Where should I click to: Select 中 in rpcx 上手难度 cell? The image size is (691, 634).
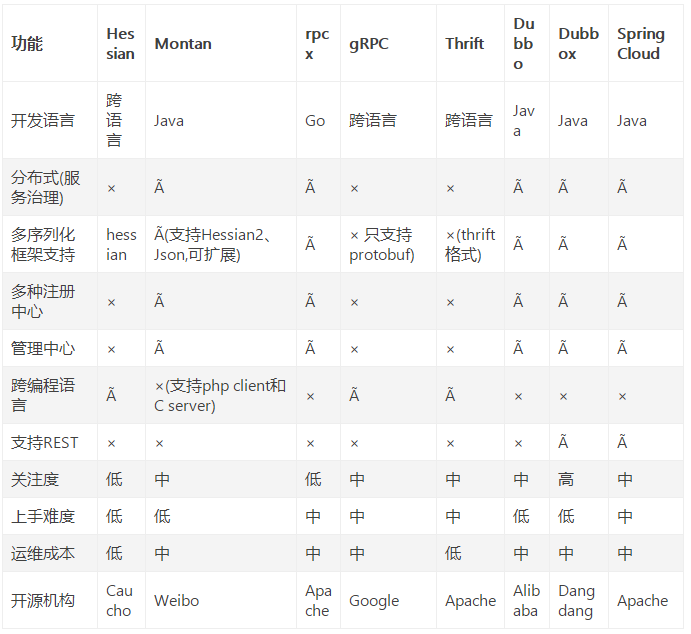(x=313, y=516)
